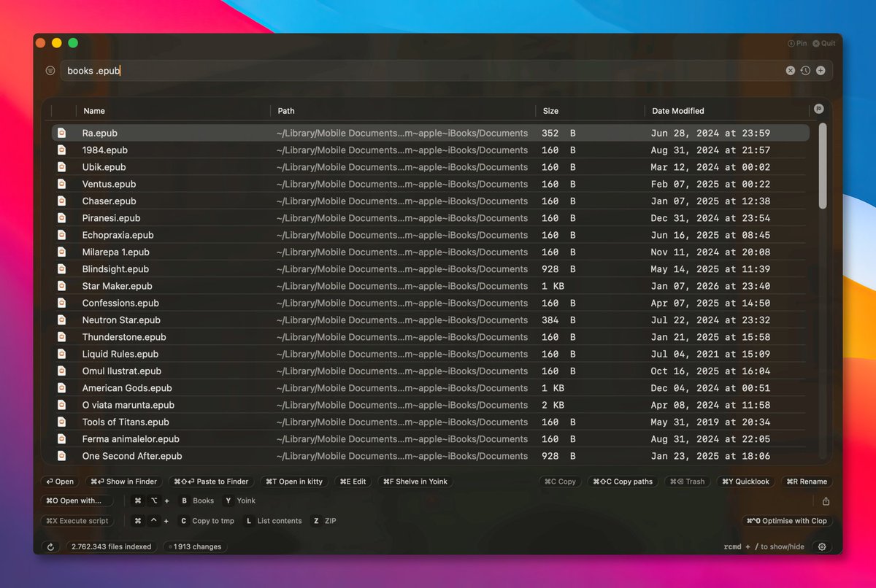
Task: Click the file icon of Liquid Rules.epub
Action: (62, 354)
